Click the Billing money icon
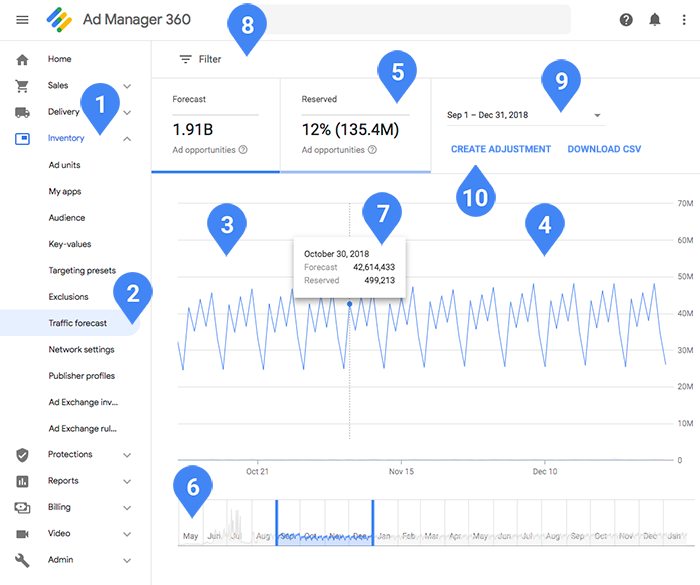 tap(22, 508)
